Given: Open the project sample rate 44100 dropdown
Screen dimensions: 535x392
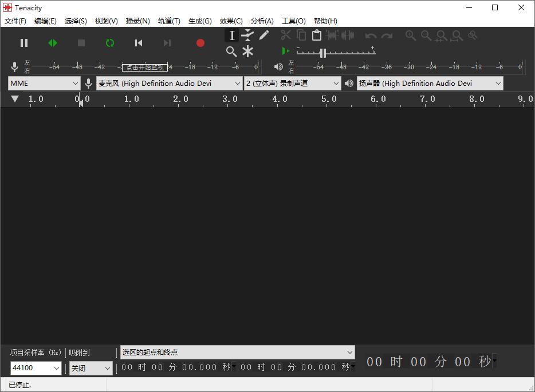Looking at the screenshot, I should click(36, 368).
